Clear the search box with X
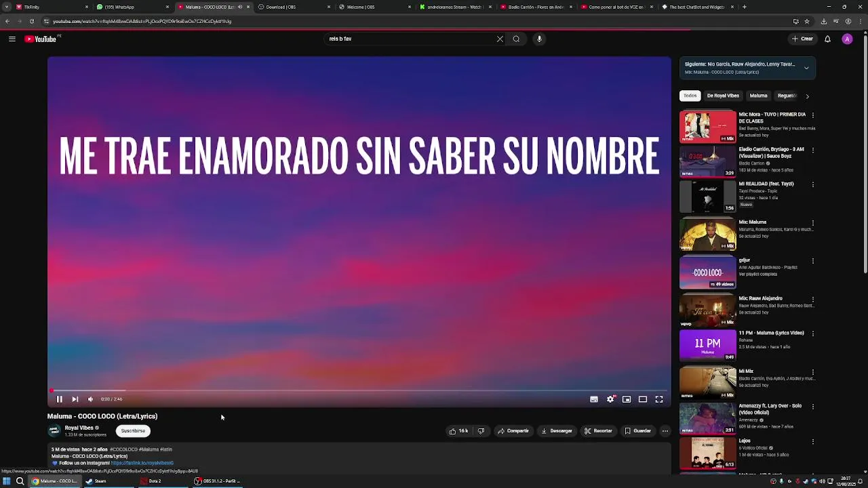Image resolution: width=868 pixels, height=488 pixels. (500, 39)
